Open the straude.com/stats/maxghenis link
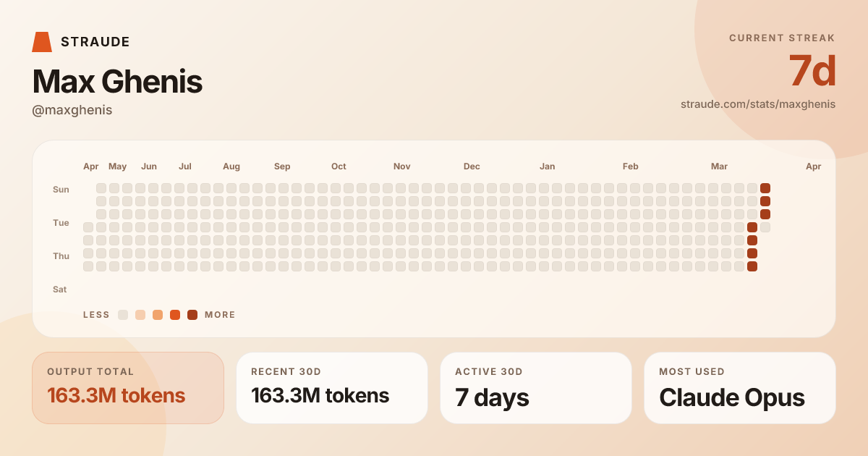868x456 pixels. (757, 104)
